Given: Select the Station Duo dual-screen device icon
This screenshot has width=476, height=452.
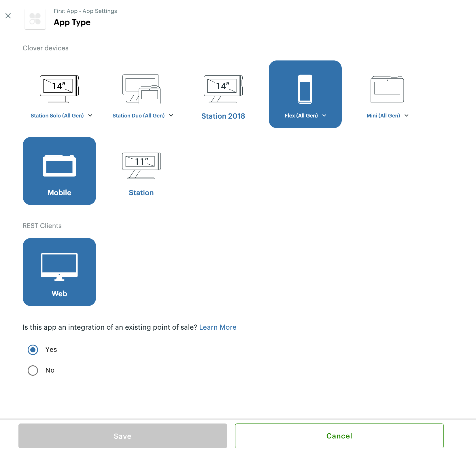Looking at the screenshot, I should (x=141, y=89).
